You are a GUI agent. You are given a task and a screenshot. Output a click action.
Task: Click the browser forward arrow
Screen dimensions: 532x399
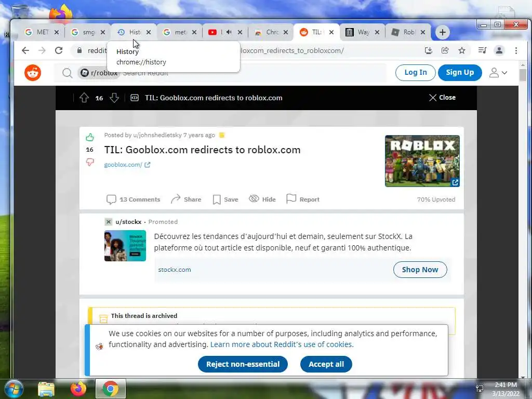pos(42,50)
